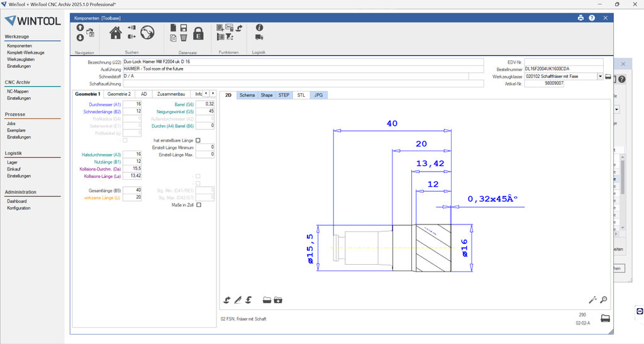The height and width of the screenshot is (344, 644).
Task: Switch preview to Shape tab
Action: [x=267, y=95]
